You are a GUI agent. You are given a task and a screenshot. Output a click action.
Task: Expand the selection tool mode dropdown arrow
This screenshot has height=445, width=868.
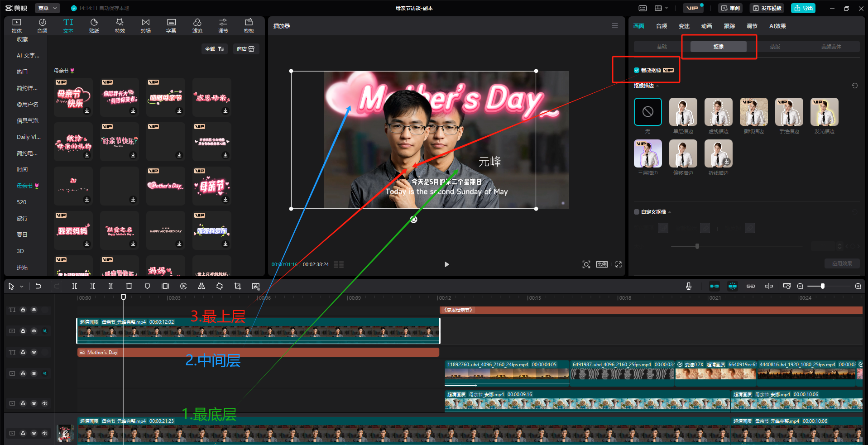pos(21,286)
